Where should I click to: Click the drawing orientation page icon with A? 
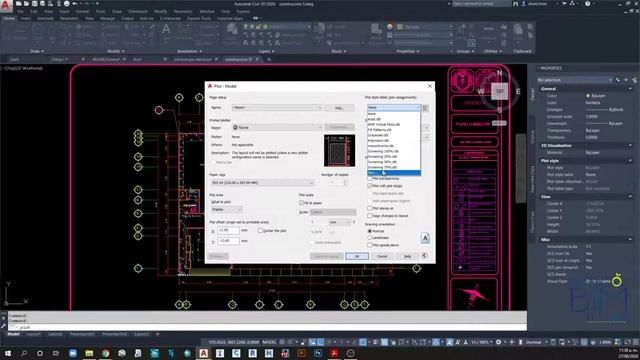425,238
